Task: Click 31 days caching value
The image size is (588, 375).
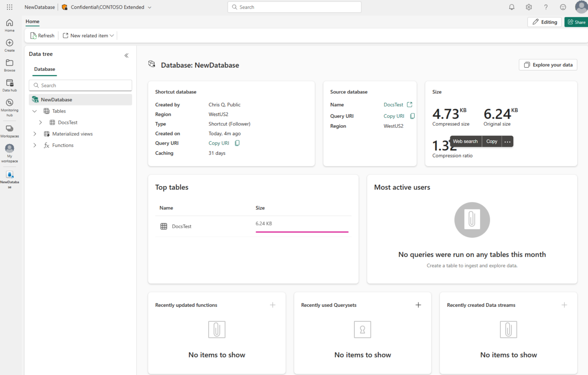Action: tap(217, 153)
